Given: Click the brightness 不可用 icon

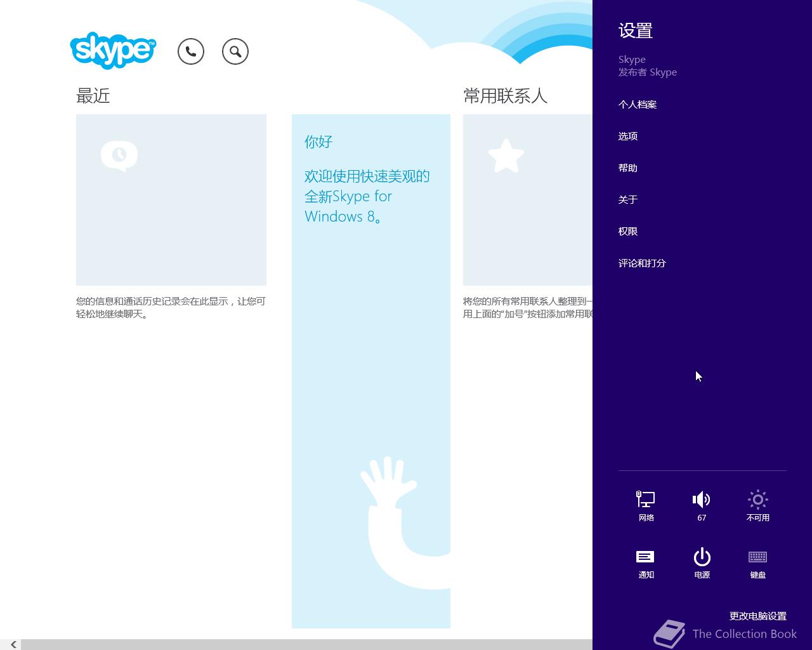Looking at the screenshot, I should (757, 506).
